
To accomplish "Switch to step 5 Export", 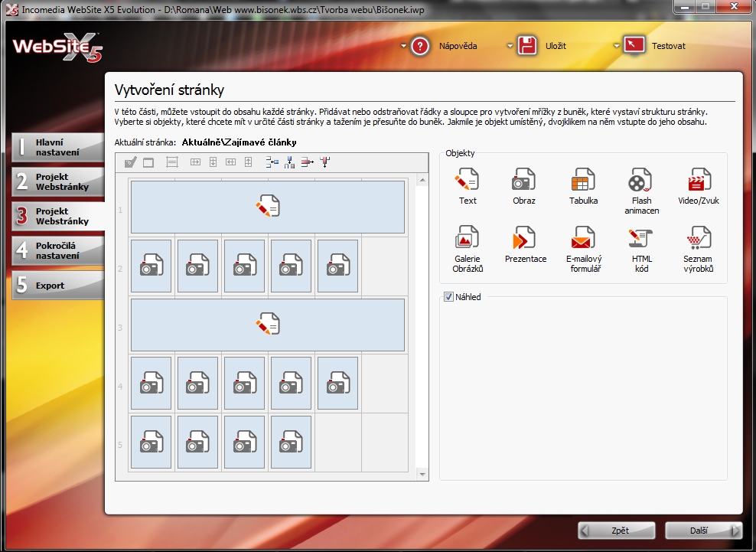I will point(58,286).
